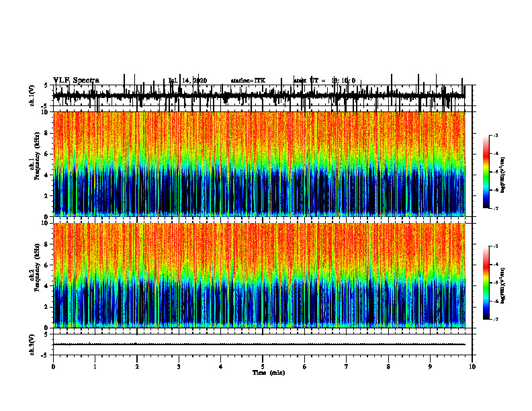Click the ch.3 flat voltage trace line
Screen dimensions: 532x411
point(259,345)
